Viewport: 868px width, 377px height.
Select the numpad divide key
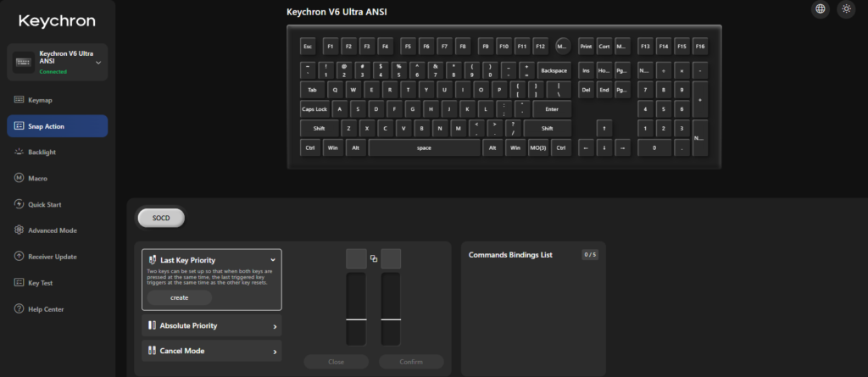click(x=664, y=71)
